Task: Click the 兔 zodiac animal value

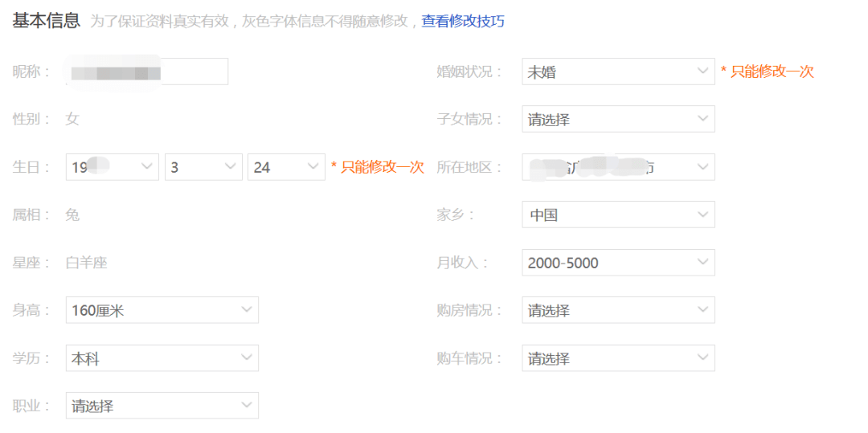Action: pos(72,214)
